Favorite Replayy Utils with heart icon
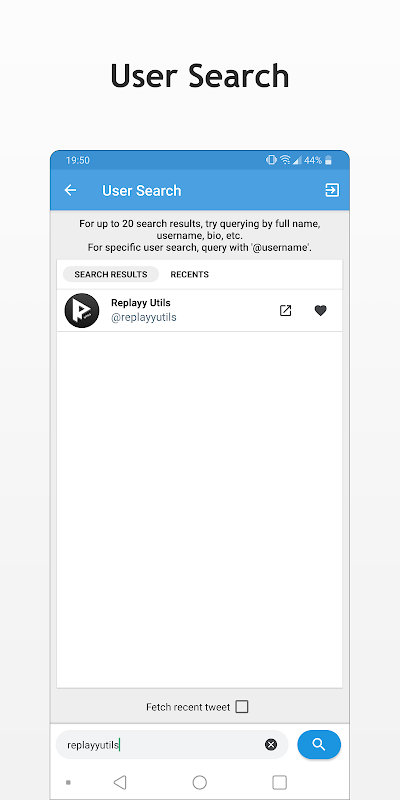This screenshot has height=800, width=400. (320, 310)
